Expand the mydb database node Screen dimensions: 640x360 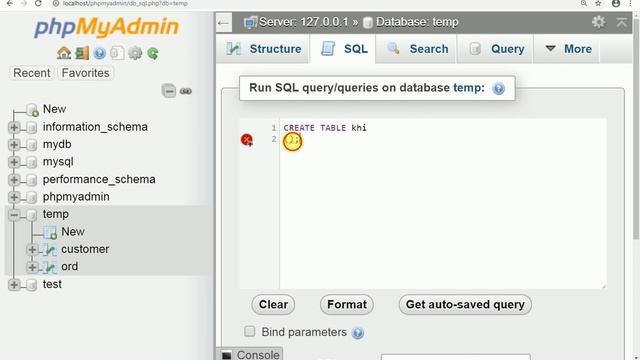[x=14, y=144]
